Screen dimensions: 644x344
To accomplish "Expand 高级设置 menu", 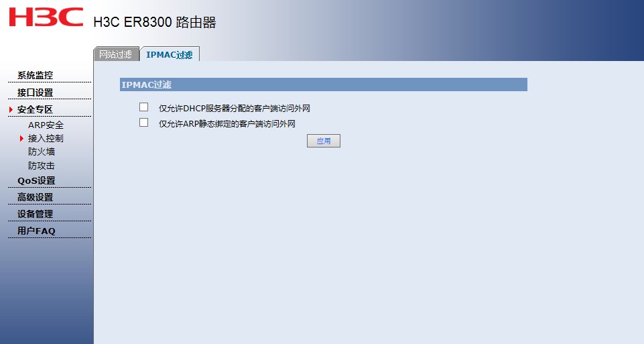I will 36,197.
